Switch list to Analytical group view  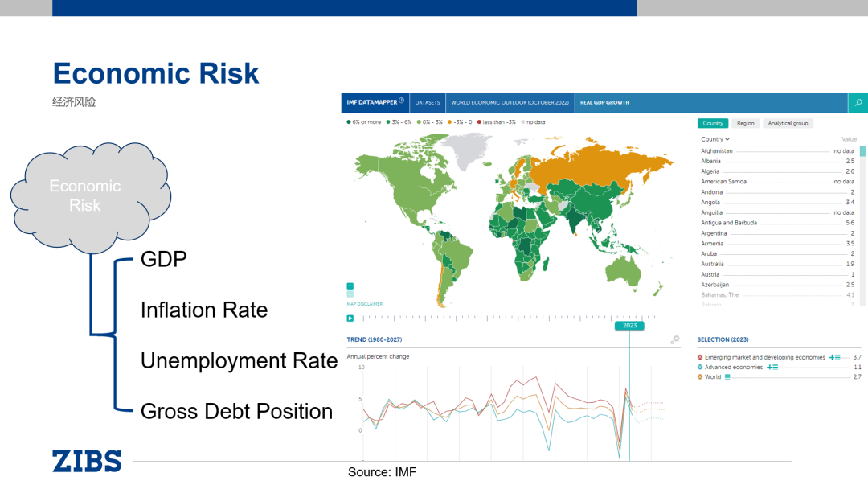pos(788,124)
